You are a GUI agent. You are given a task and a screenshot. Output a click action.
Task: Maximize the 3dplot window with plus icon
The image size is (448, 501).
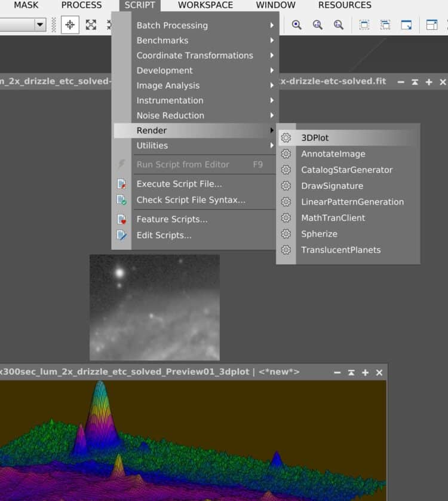tap(366, 372)
